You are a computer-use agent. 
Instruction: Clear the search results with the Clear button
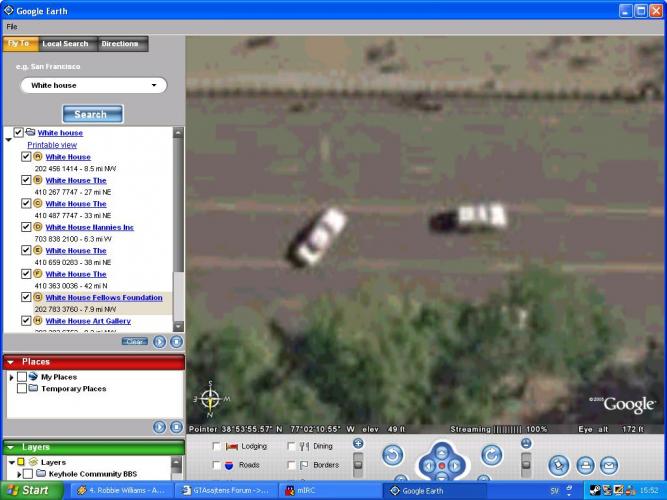pyautogui.click(x=135, y=341)
